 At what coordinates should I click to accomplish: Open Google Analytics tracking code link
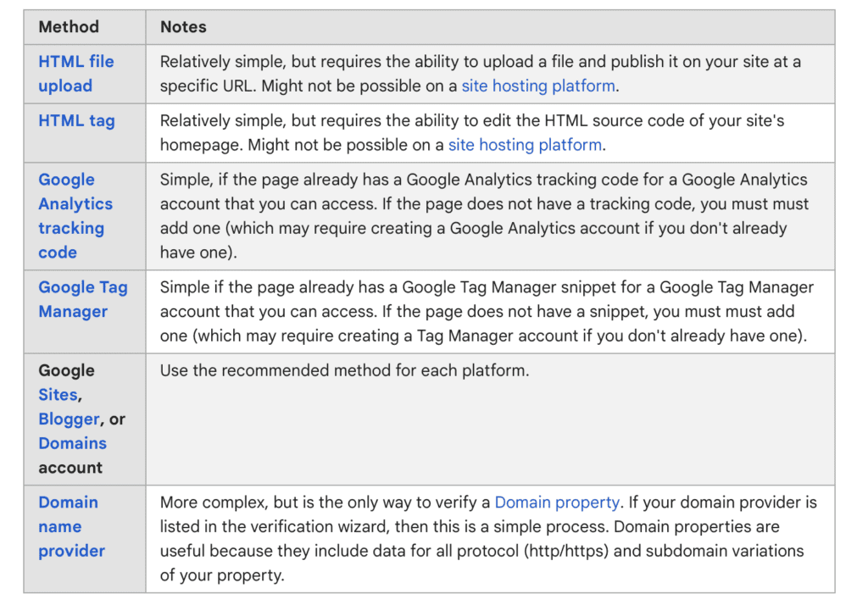[x=75, y=216]
